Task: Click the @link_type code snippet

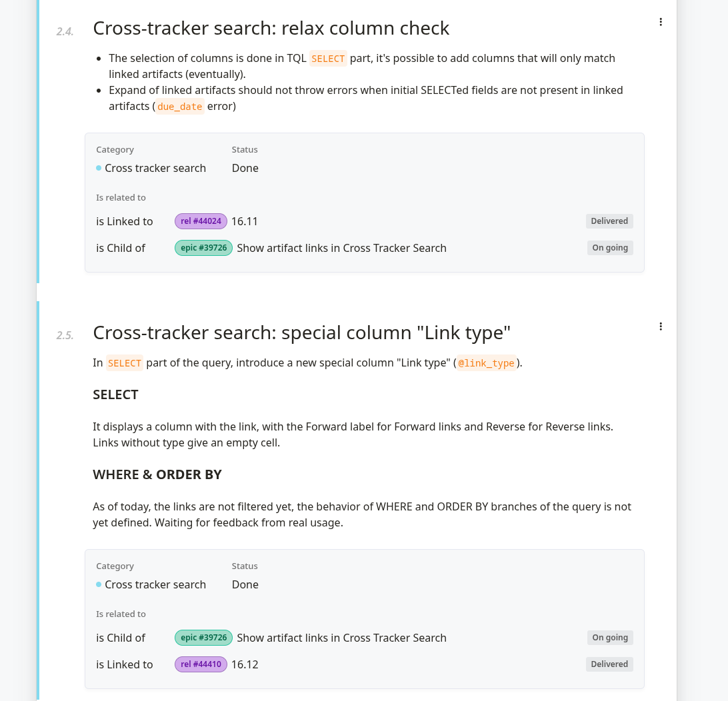Action: [486, 362]
